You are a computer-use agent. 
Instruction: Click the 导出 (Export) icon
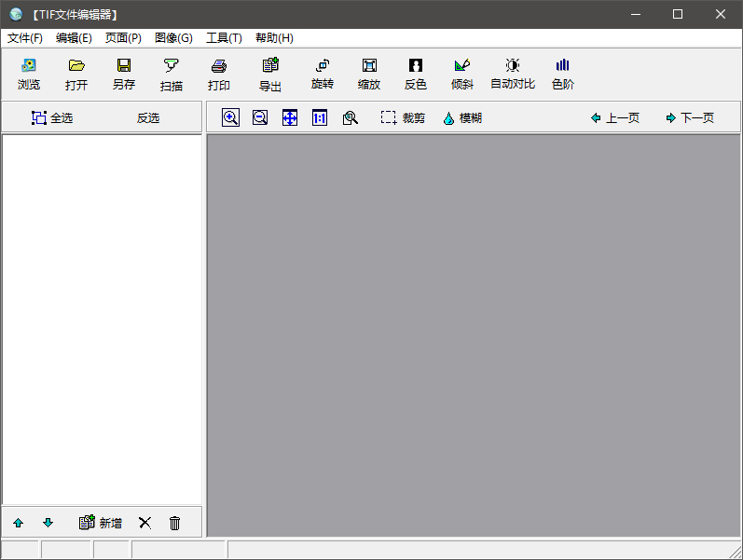(270, 74)
